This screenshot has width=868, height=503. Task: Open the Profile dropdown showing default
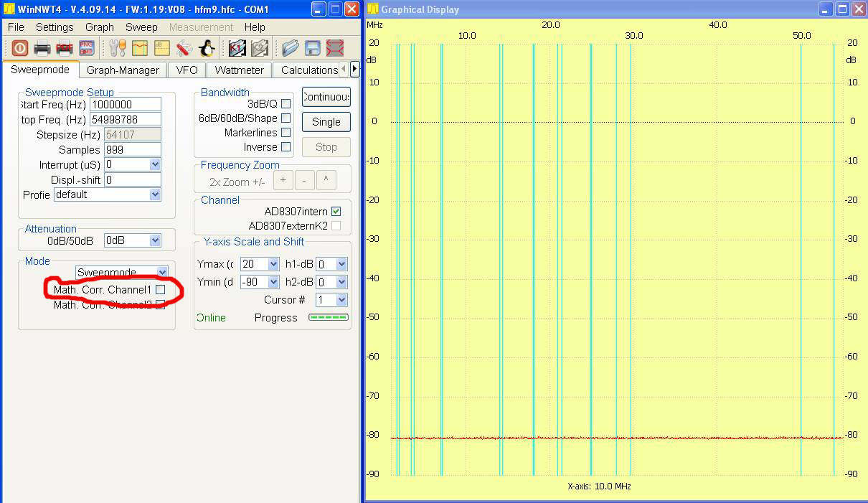pyautogui.click(x=155, y=194)
